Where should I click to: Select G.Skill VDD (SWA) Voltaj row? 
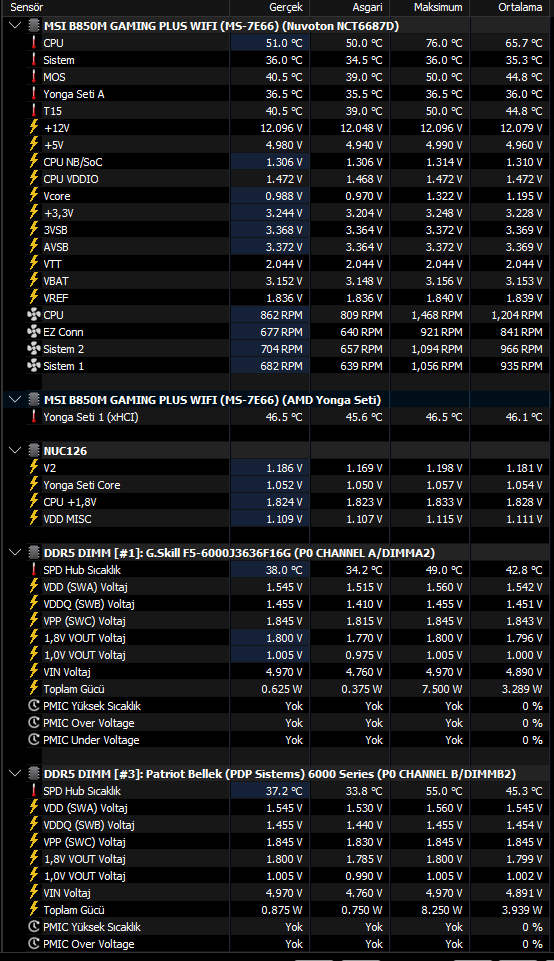[x=275, y=587]
